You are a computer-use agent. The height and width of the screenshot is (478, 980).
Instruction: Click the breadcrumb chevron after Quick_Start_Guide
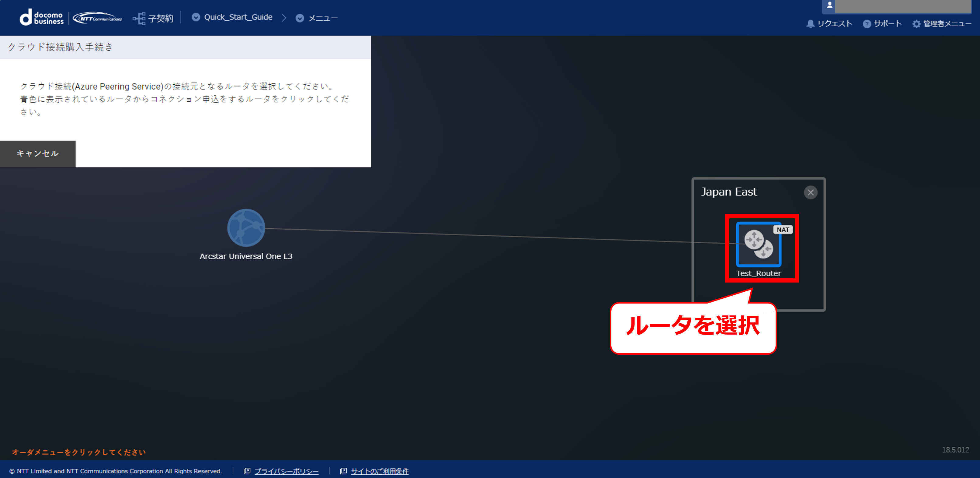click(x=284, y=18)
